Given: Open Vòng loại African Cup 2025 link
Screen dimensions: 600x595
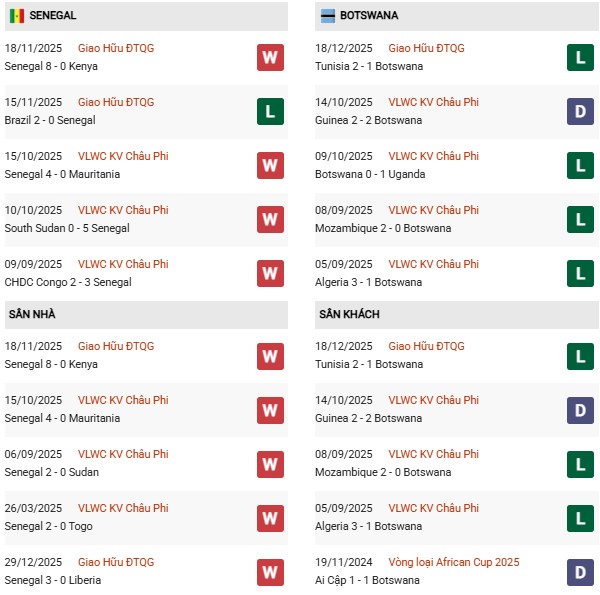Looking at the screenshot, I should pyautogui.click(x=454, y=562).
